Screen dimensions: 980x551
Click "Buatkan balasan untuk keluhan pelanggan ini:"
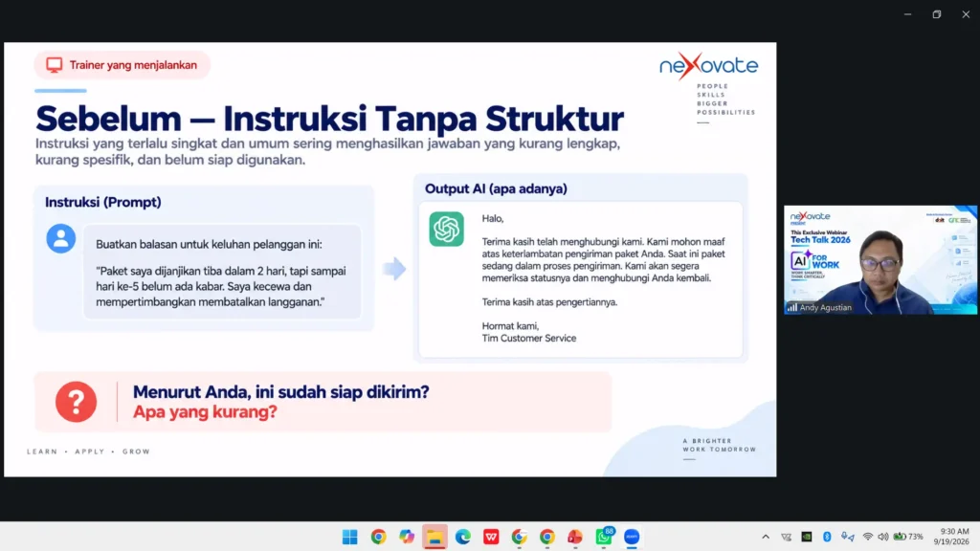point(209,244)
